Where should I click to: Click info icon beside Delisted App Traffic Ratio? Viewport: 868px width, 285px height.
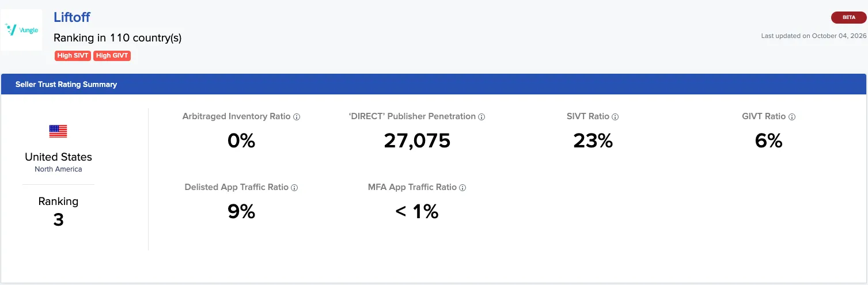click(294, 188)
